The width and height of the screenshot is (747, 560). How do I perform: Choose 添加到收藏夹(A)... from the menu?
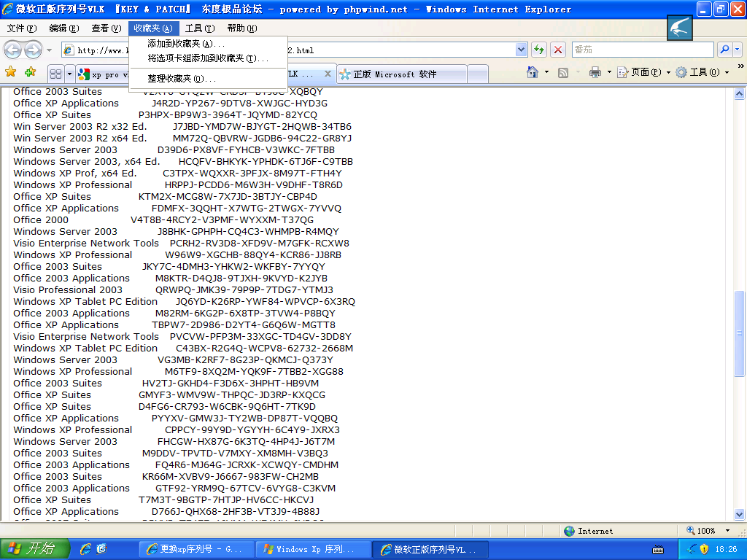208,44
